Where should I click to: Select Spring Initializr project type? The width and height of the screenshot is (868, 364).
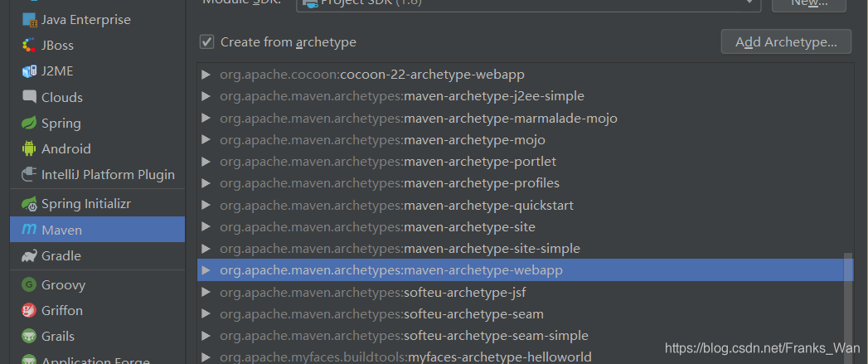(98, 204)
